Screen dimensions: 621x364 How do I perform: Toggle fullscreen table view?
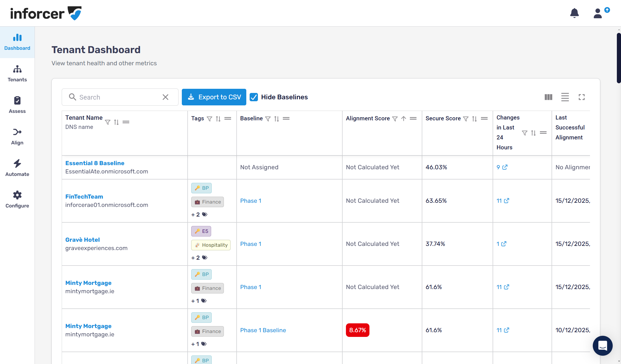pos(581,97)
